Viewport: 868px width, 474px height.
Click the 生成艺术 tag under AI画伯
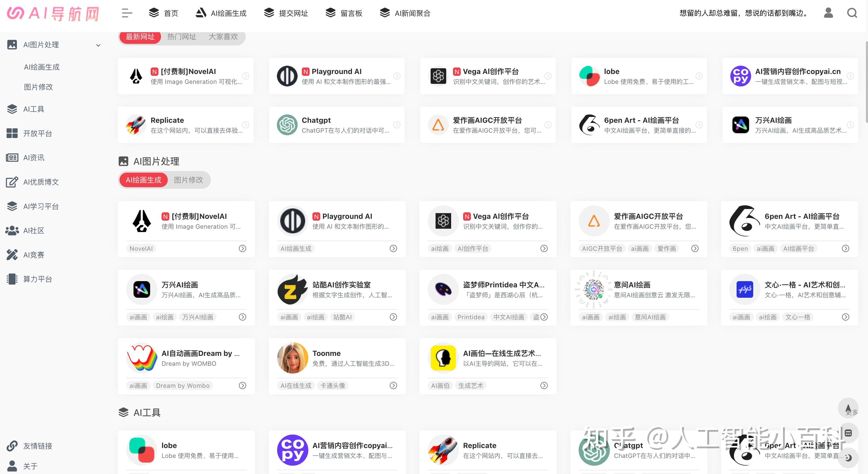tap(470, 385)
